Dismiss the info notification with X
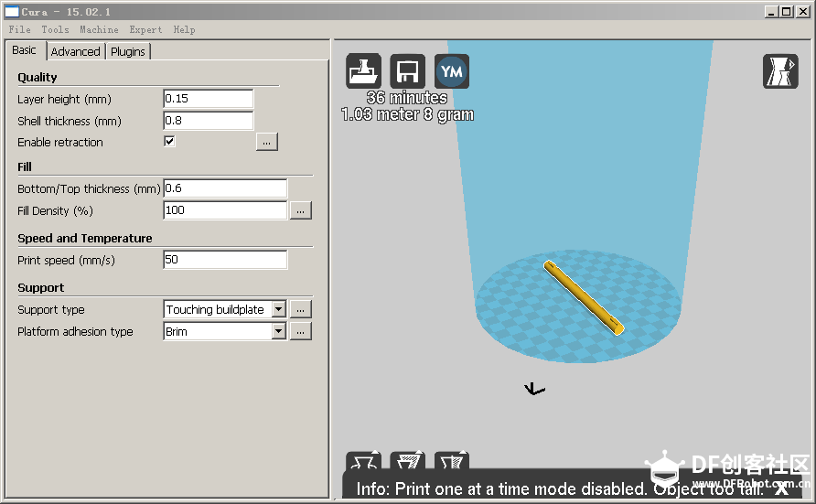This screenshot has width=816, height=504. [780, 488]
